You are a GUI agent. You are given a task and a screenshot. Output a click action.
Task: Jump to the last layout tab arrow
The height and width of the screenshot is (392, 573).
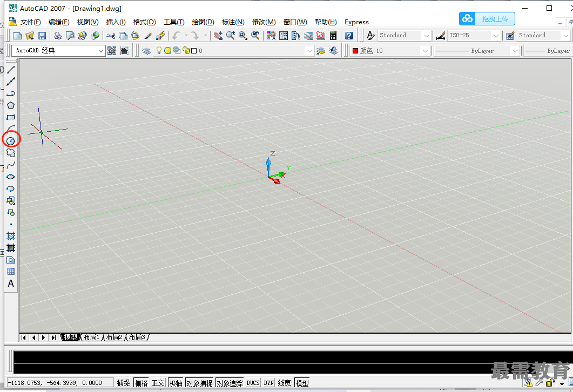(53, 337)
